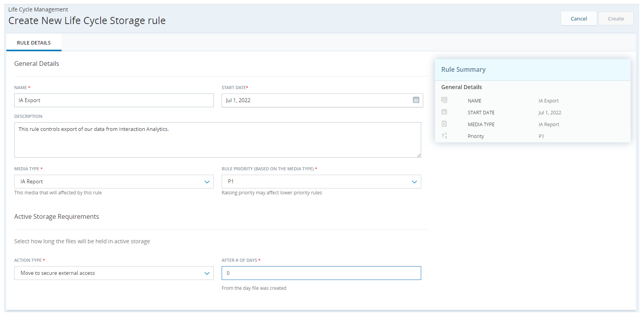The width and height of the screenshot is (644, 317).
Task: Open the Rule Priority dropdown showing P1
Action: pyautogui.click(x=321, y=181)
